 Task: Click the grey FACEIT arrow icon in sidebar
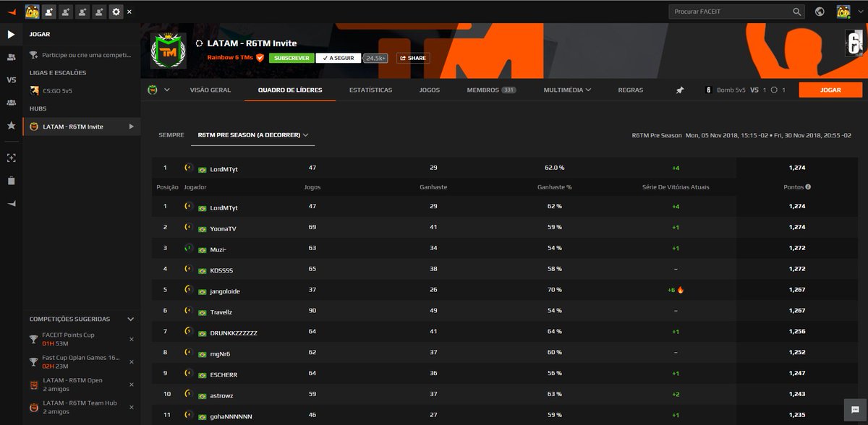pos(11,204)
